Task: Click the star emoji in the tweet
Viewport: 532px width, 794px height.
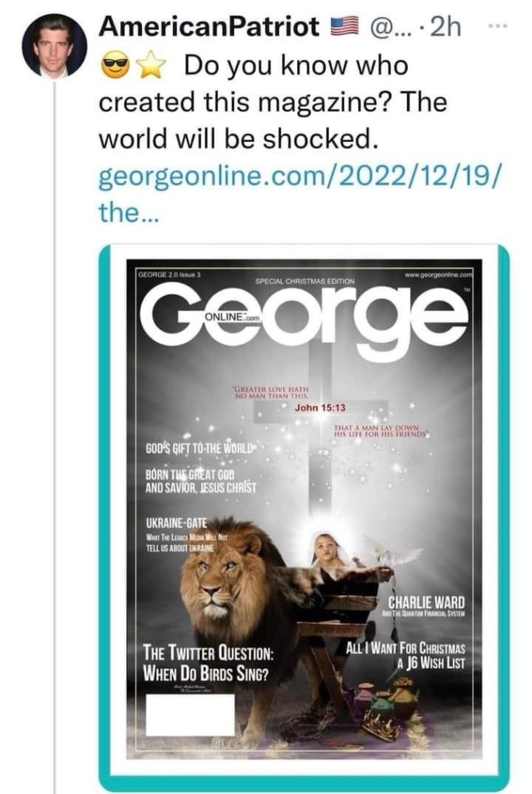Action: tap(150, 67)
